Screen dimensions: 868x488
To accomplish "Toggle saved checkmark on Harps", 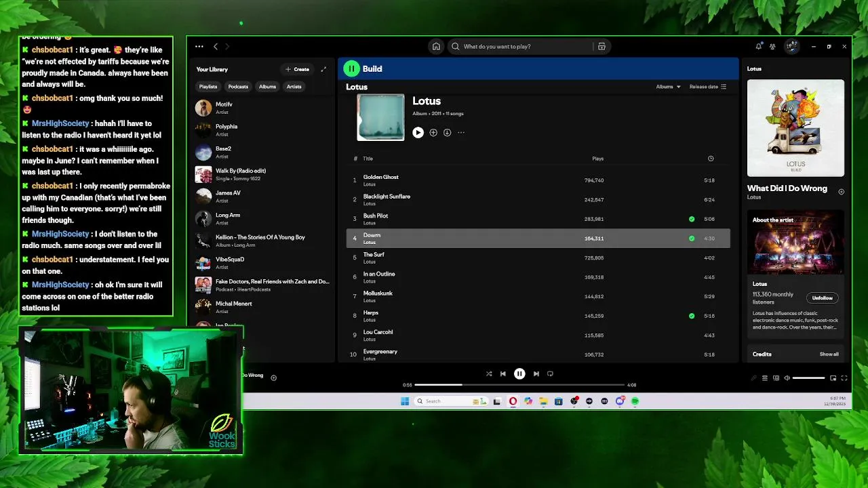I will pos(692,316).
